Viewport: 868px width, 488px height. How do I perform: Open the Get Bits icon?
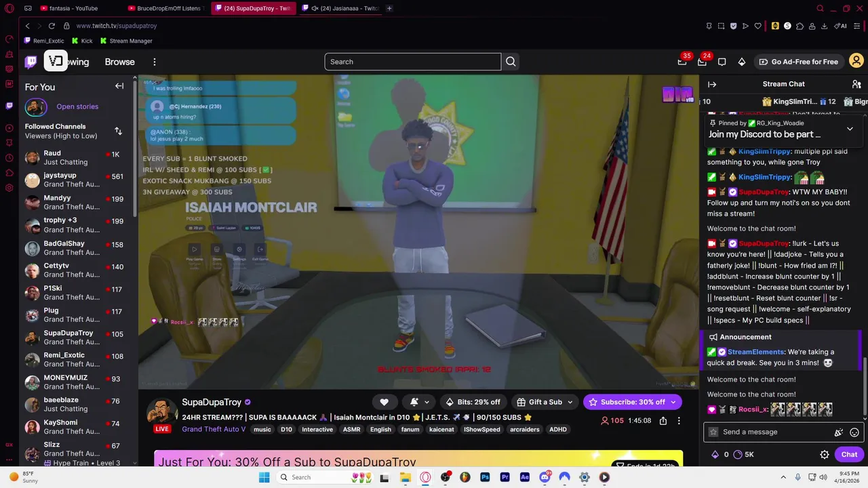click(x=742, y=62)
